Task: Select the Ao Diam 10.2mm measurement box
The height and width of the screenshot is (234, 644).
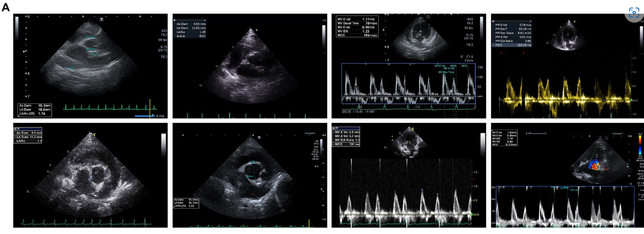Action: coord(35,109)
